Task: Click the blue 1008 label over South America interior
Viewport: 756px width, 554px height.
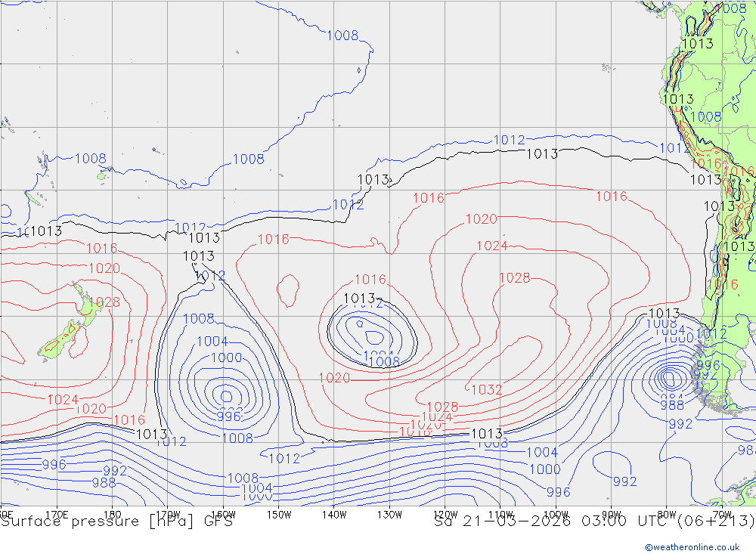Action: click(706, 116)
